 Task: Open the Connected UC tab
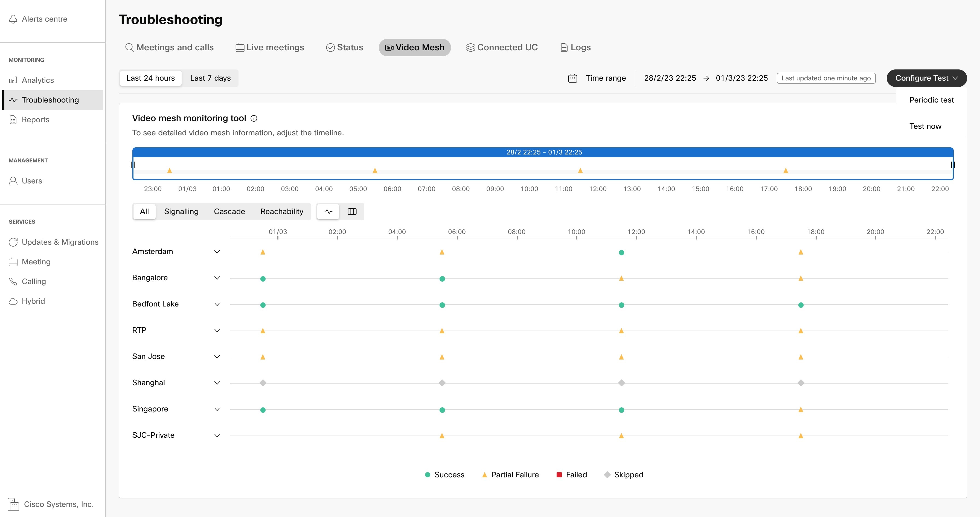(x=502, y=48)
